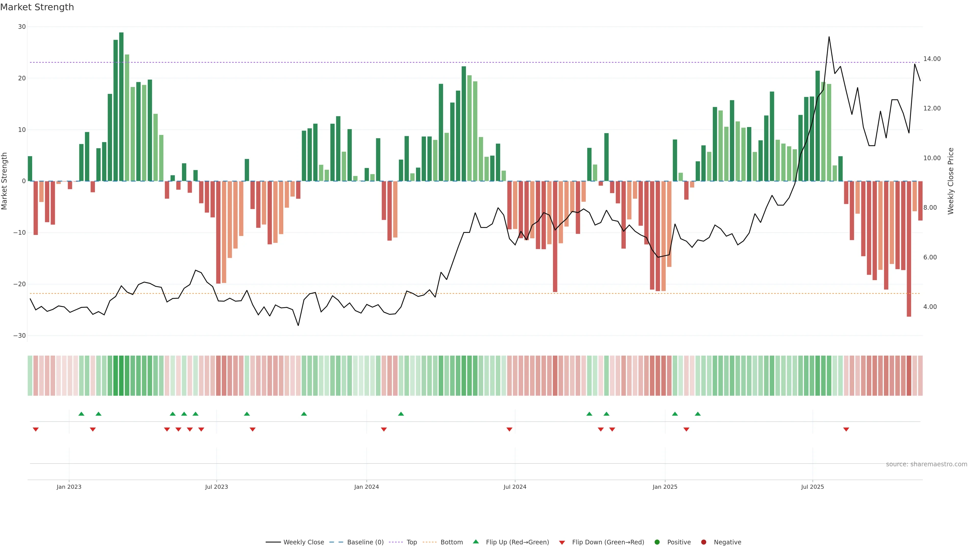Click the Market Strength chart title
This screenshot has width=980, height=551.
click(37, 7)
